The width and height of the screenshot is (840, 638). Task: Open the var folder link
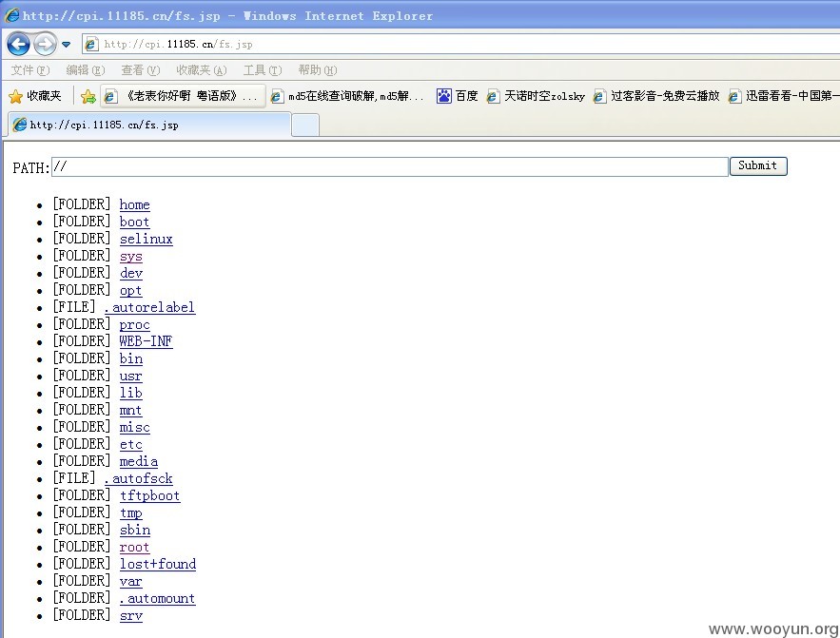tap(130, 581)
